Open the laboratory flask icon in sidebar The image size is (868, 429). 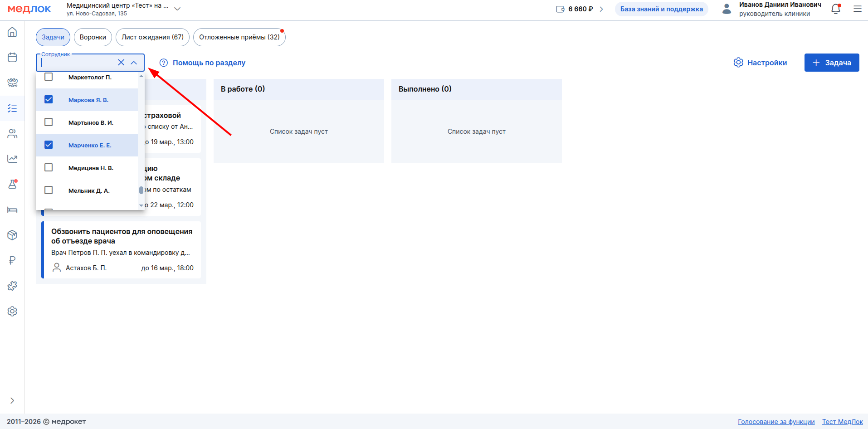(x=12, y=185)
